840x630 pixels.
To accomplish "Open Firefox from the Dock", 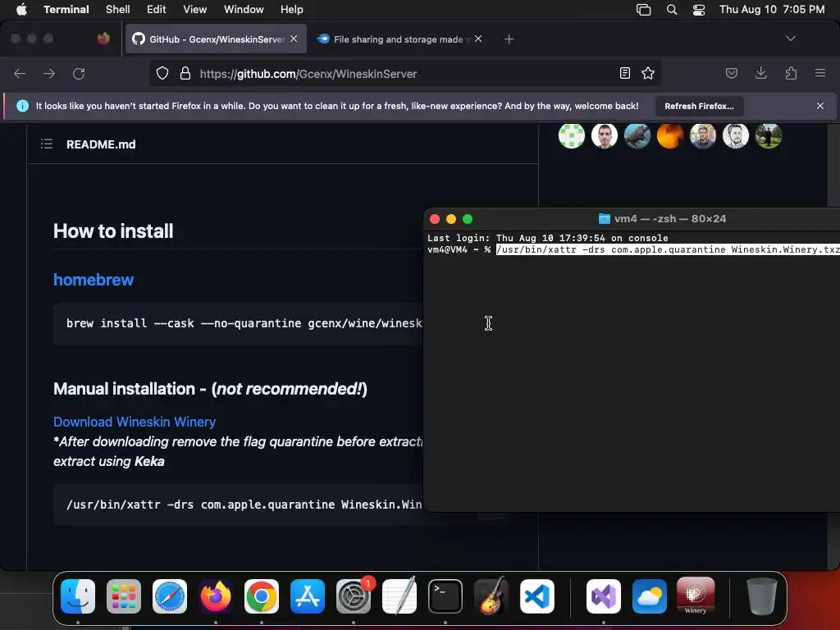I will (x=216, y=596).
